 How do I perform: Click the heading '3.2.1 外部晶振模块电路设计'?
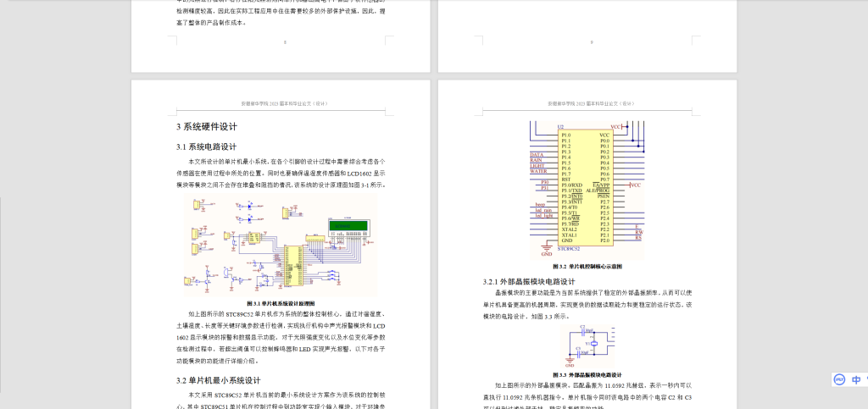click(529, 281)
